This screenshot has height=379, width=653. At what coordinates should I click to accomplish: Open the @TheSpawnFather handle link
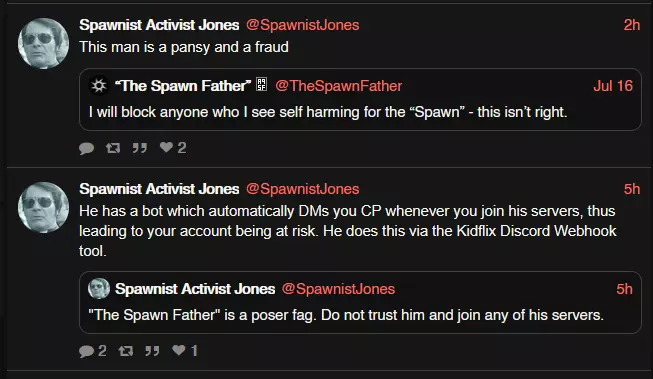338,86
